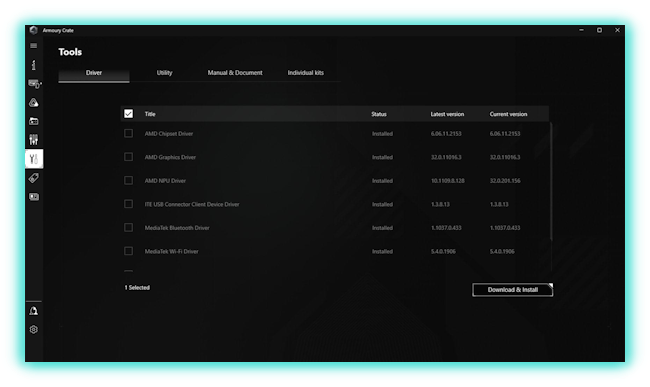Open the Featured deals tag icon
650x387 pixels.
(x=34, y=178)
